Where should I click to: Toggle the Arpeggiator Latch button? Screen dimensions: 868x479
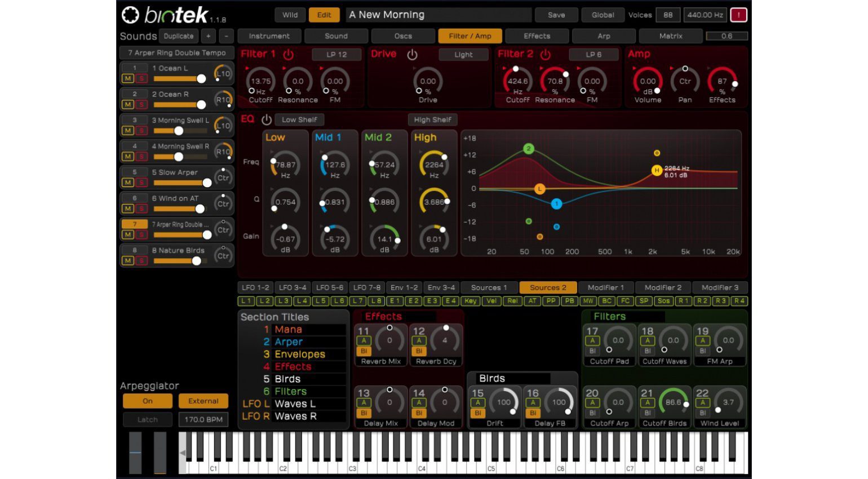[148, 420]
